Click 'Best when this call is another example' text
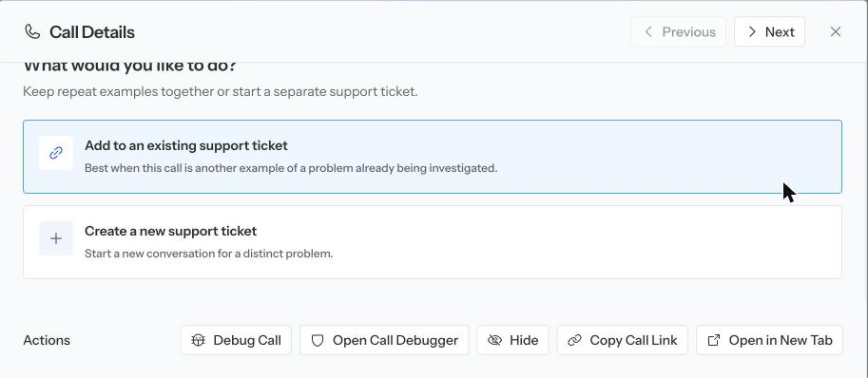This screenshot has height=378, width=868. coord(291,168)
